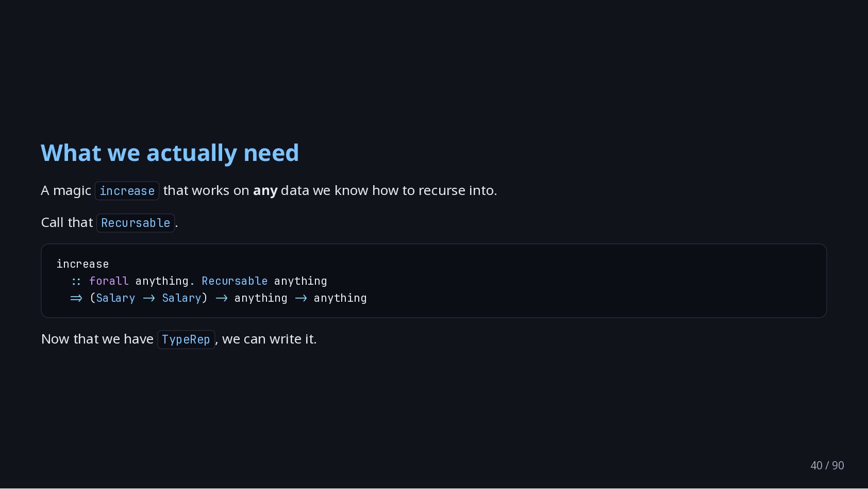Click the text 'Call that'
The width and height of the screenshot is (868, 489).
[67, 223]
